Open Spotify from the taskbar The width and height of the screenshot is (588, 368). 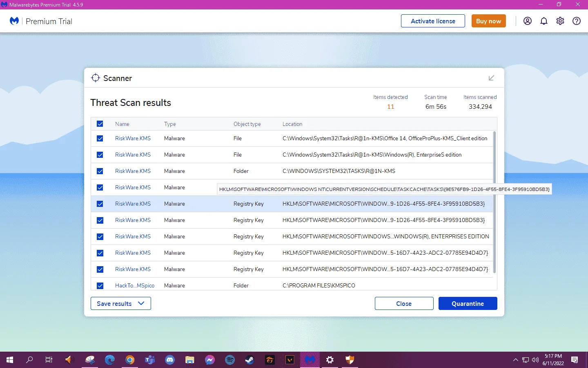click(x=230, y=360)
